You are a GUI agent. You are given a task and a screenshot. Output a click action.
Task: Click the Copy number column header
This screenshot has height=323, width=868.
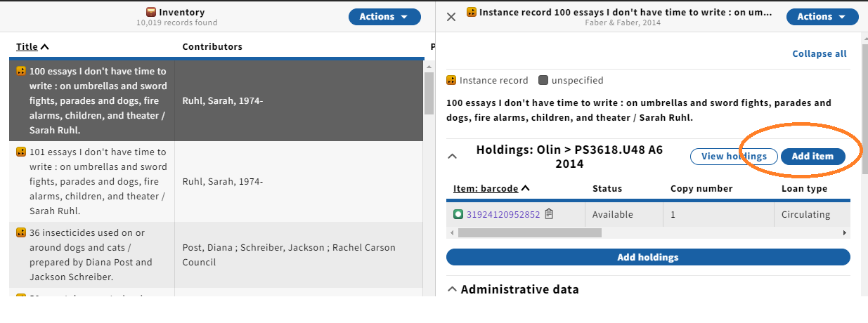click(x=701, y=188)
